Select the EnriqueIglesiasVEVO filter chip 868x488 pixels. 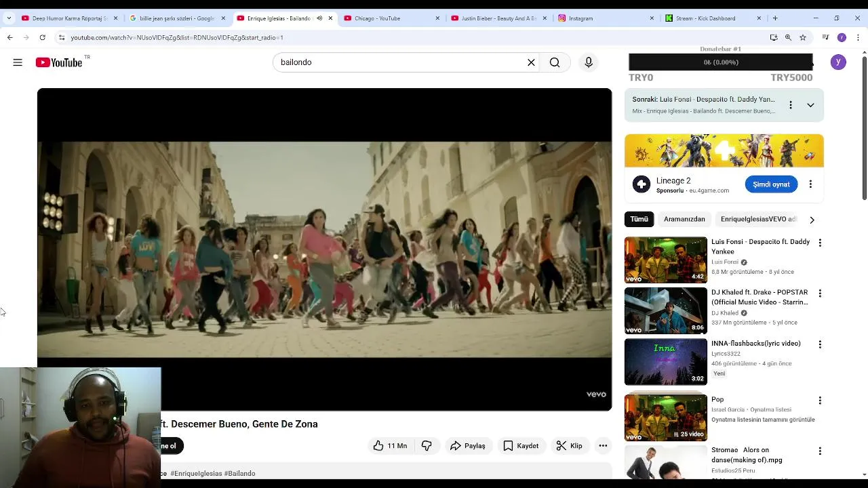pyautogui.click(x=758, y=219)
